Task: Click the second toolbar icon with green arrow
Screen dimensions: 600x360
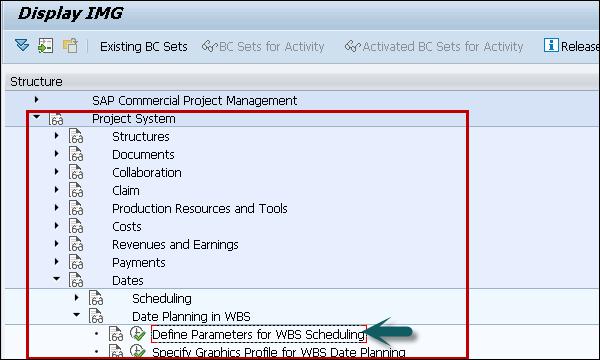Action: pyautogui.click(x=46, y=46)
